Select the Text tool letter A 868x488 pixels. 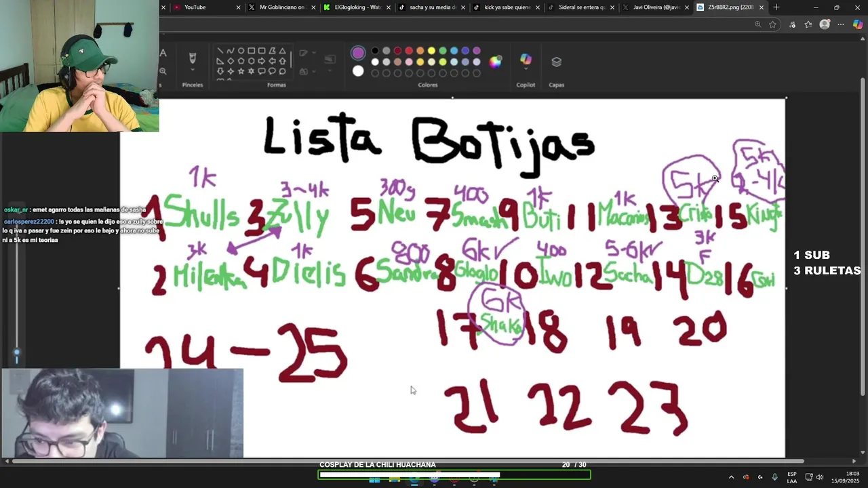pyautogui.click(x=163, y=53)
